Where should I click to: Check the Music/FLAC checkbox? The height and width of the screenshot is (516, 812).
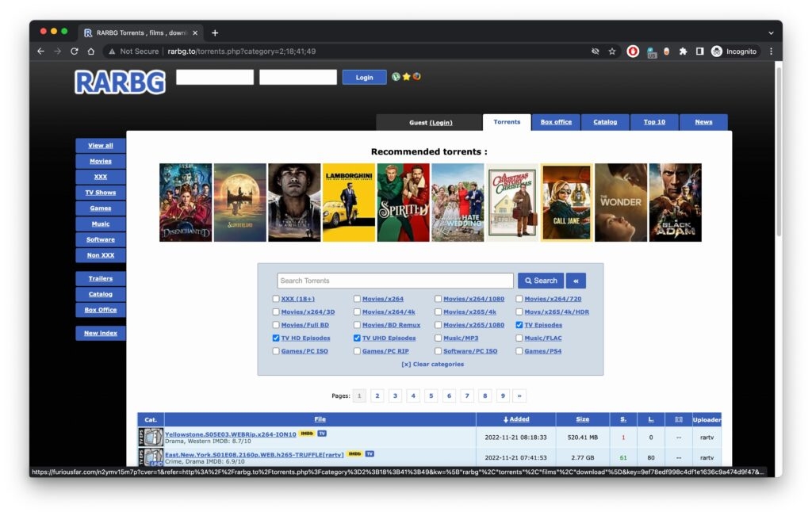(519, 338)
